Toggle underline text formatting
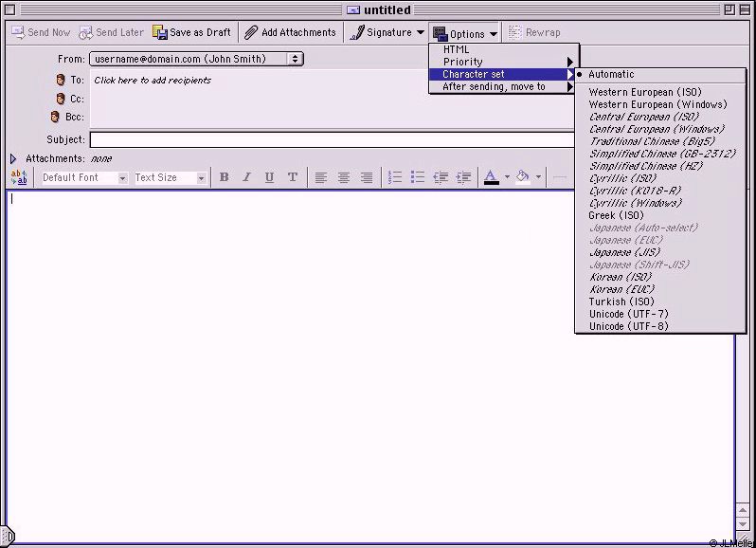The image size is (756, 548). coord(269,177)
